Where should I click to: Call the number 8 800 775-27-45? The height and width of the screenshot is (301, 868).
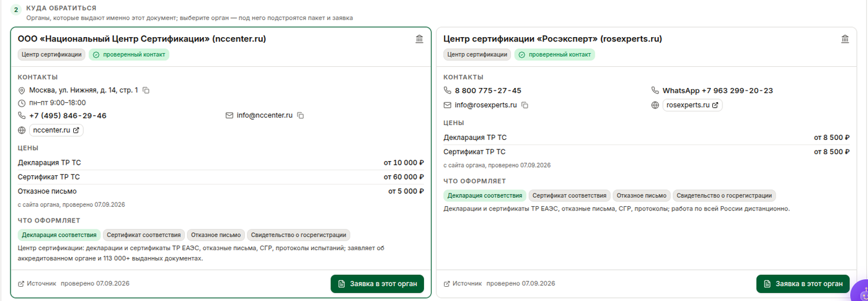[x=488, y=90]
